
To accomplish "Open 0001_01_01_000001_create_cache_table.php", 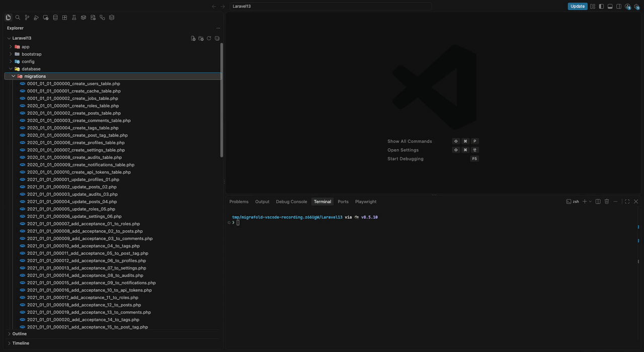I will [74, 91].
